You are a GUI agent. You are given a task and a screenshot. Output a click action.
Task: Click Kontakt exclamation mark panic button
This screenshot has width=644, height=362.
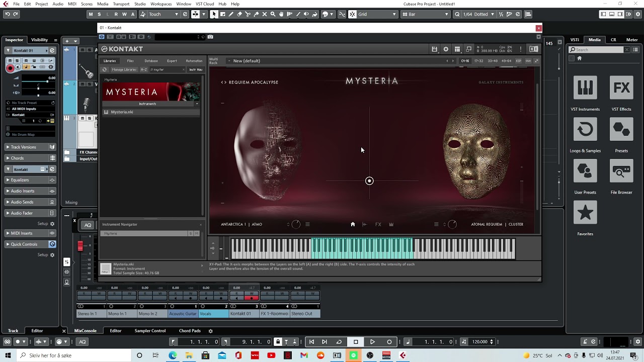[x=521, y=49]
